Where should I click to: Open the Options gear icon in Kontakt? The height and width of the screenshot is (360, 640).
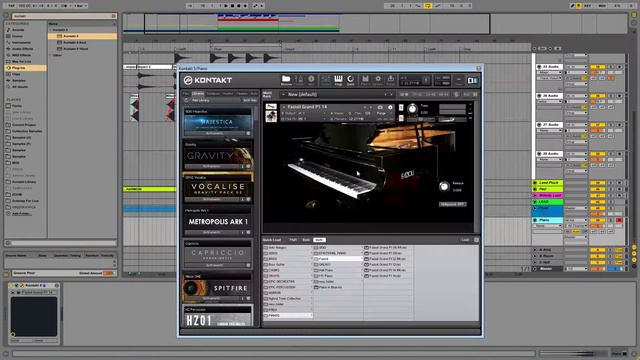tap(378, 80)
